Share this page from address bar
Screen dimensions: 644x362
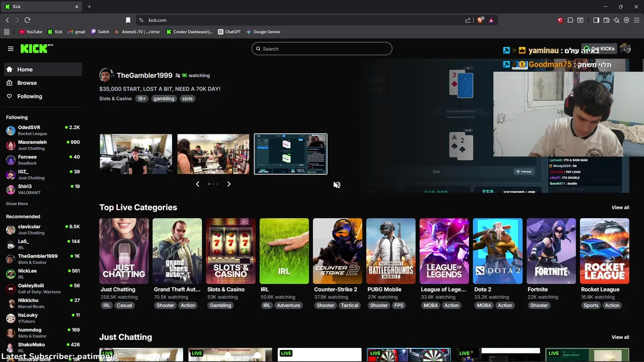click(x=468, y=20)
